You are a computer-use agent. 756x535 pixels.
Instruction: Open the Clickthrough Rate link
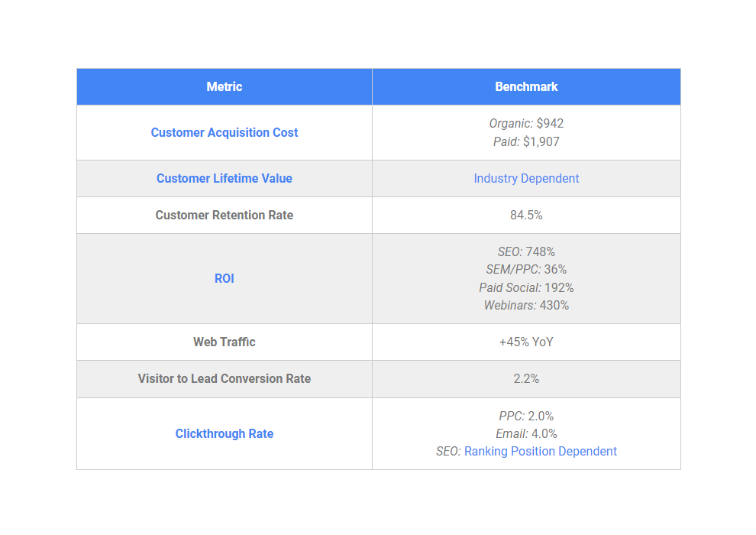(x=225, y=433)
